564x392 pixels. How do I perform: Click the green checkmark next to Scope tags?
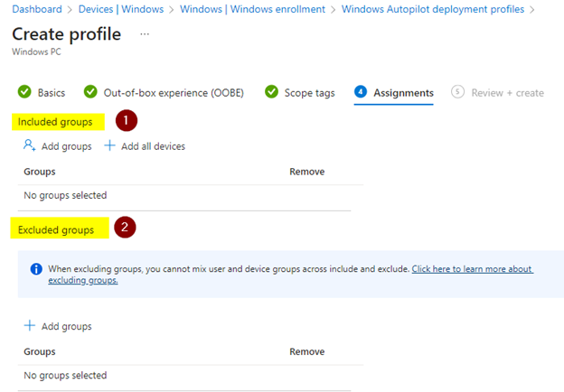pyautogui.click(x=271, y=92)
